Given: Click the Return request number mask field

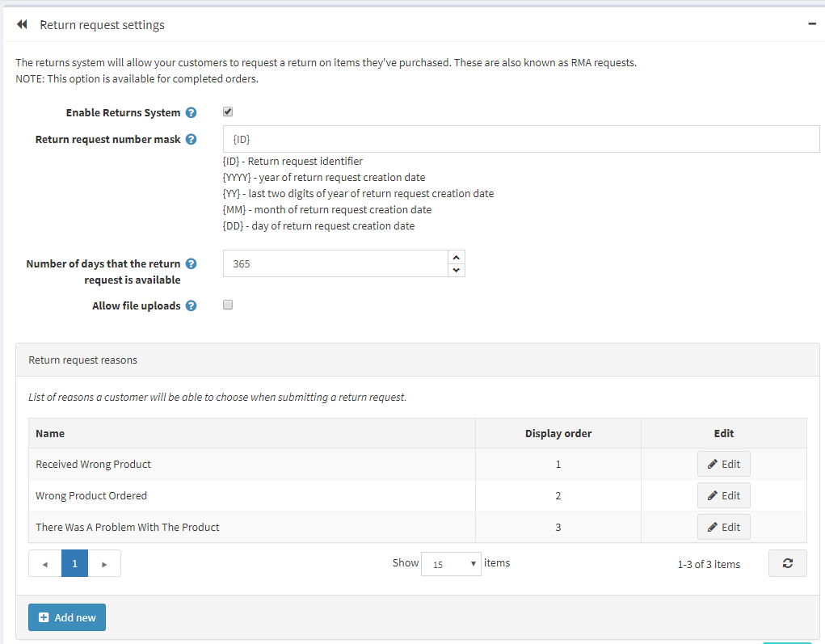Looking at the screenshot, I should (x=521, y=139).
